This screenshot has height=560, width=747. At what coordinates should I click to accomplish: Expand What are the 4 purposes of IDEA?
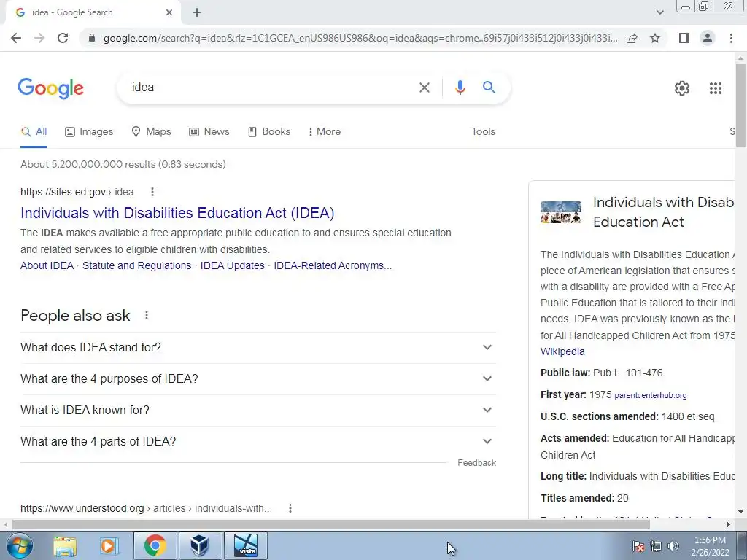(x=258, y=379)
